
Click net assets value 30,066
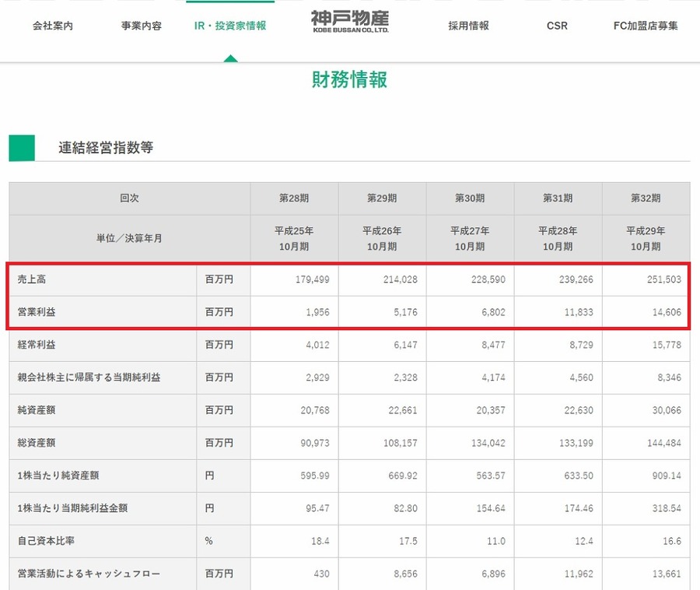[x=667, y=410]
